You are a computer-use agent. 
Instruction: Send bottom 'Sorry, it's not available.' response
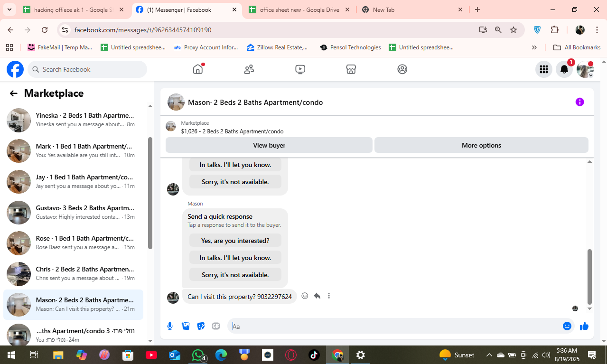coord(235,275)
